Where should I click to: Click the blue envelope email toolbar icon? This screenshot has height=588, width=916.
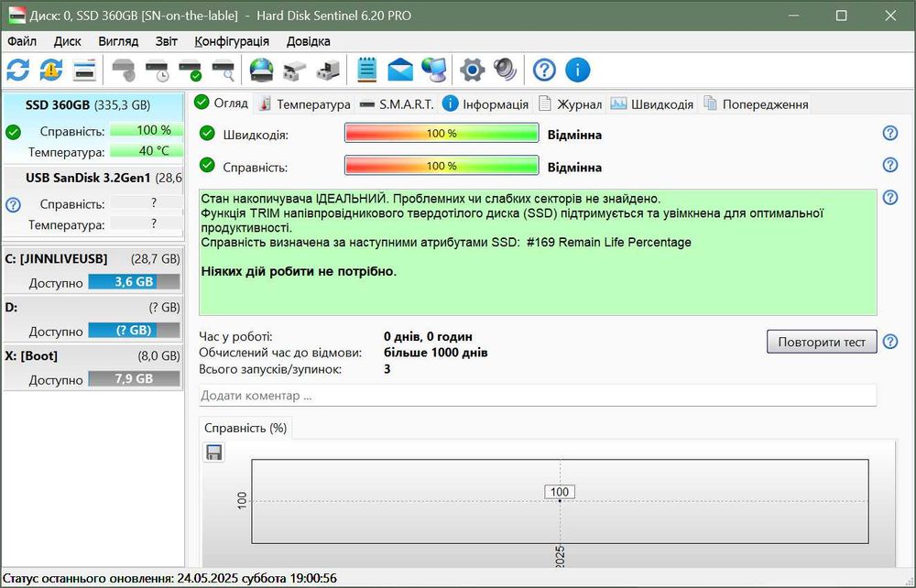pyautogui.click(x=400, y=71)
